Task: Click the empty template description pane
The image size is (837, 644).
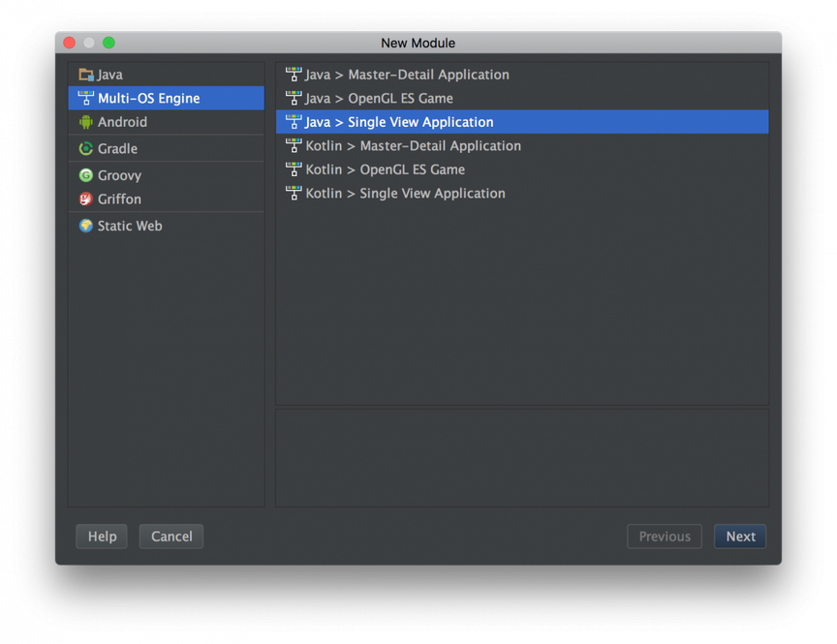Action: 522,458
